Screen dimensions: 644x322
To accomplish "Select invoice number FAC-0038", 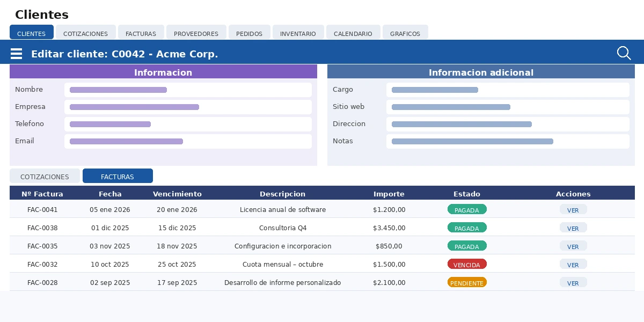I will [42, 228].
